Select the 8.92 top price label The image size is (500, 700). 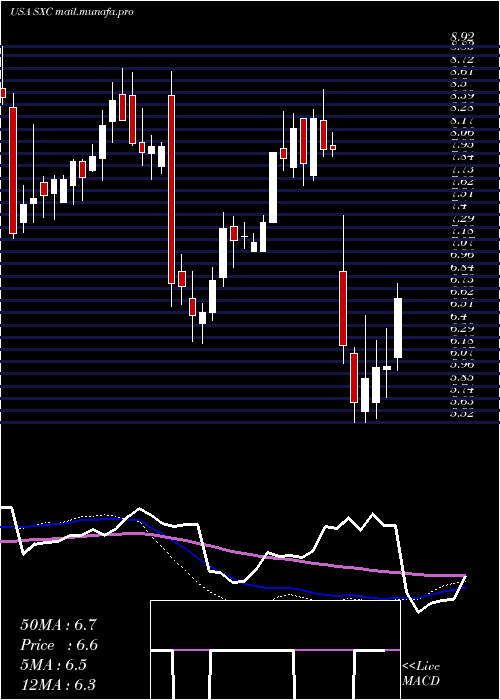pyautogui.click(x=462, y=37)
